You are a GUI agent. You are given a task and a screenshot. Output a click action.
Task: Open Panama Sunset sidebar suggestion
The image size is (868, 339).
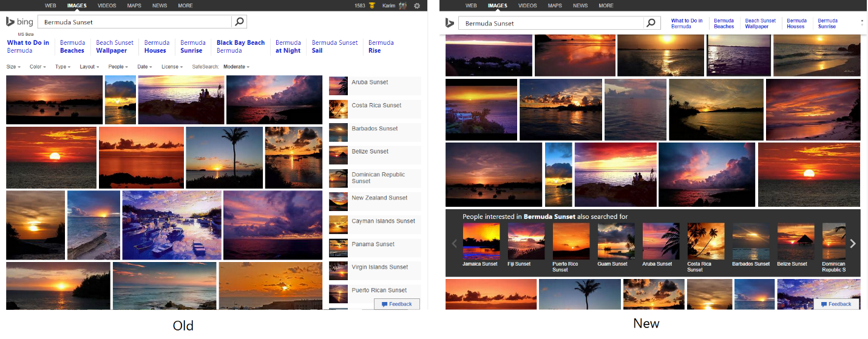pos(375,247)
